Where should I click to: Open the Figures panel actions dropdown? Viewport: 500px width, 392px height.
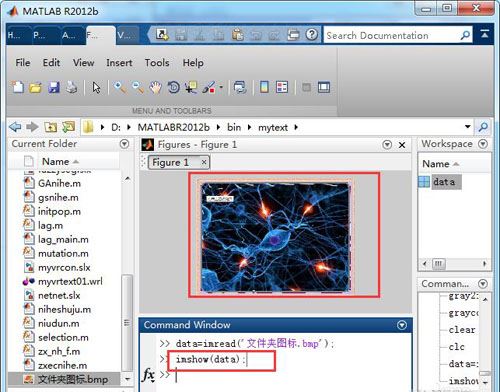pos(387,145)
